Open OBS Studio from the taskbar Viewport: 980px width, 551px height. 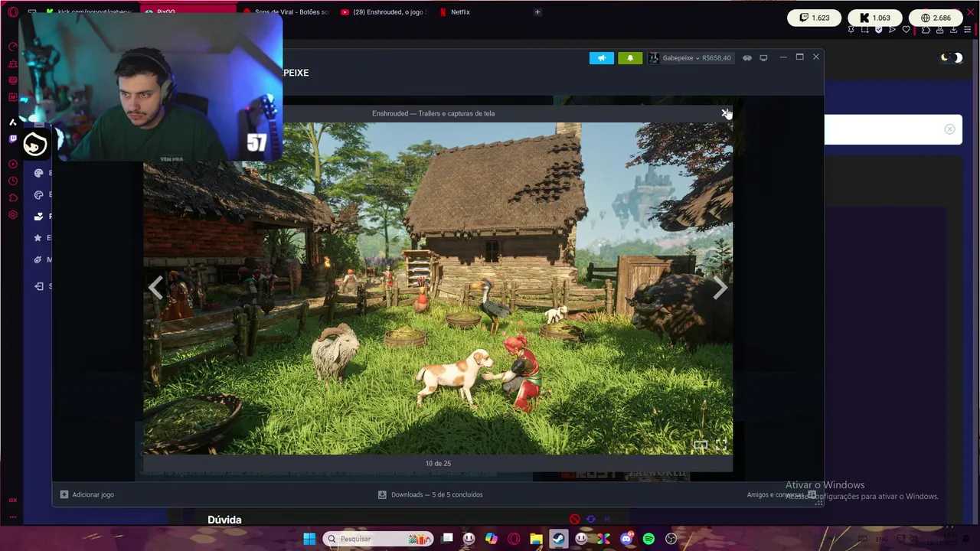(x=671, y=539)
